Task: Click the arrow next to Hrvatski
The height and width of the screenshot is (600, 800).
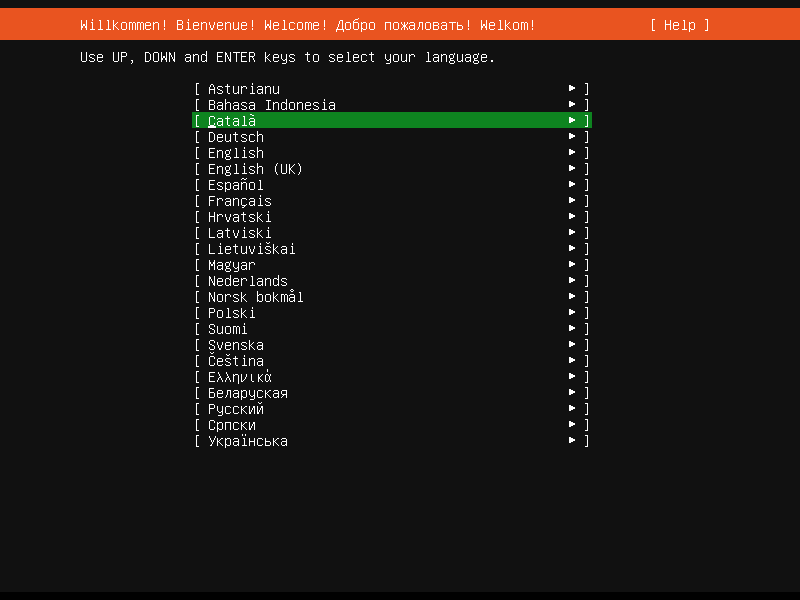Action: pyautogui.click(x=572, y=217)
